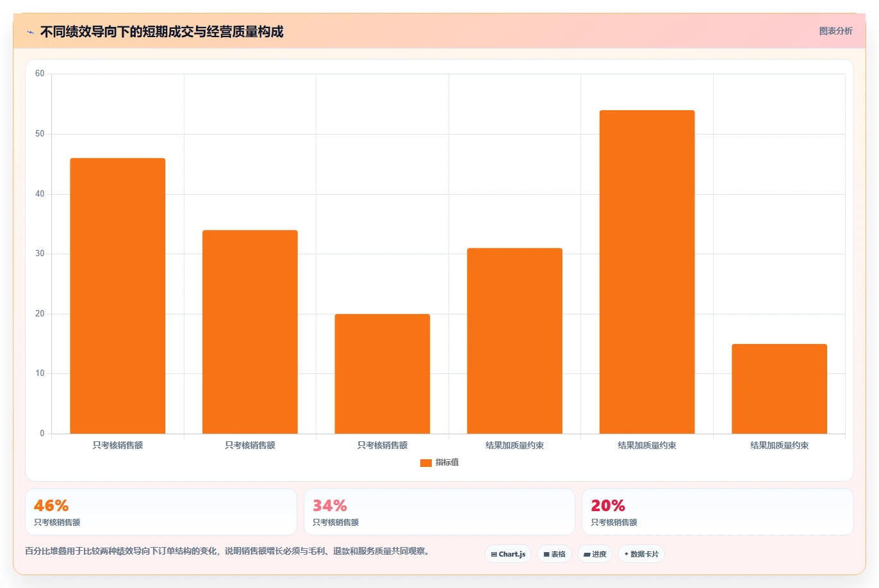The width and height of the screenshot is (879, 588).
Task: Click the 数据卡片 tag
Action: click(641, 554)
